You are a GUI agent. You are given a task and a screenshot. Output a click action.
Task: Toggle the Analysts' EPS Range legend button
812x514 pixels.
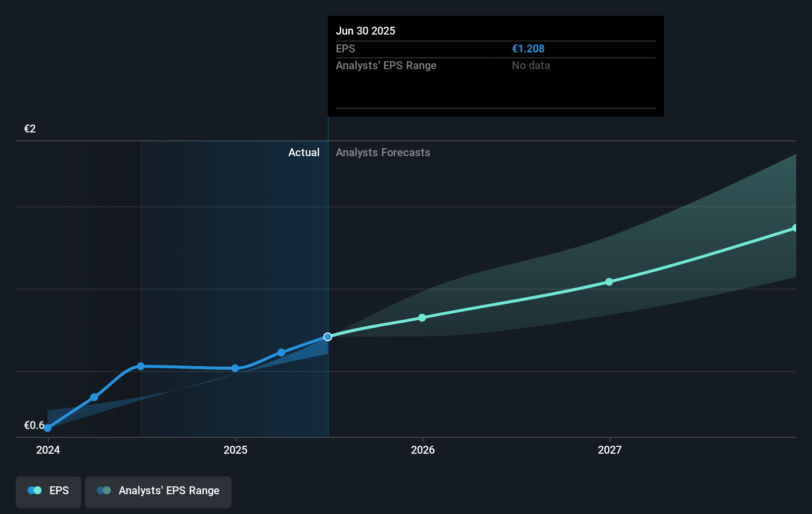point(158,491)
